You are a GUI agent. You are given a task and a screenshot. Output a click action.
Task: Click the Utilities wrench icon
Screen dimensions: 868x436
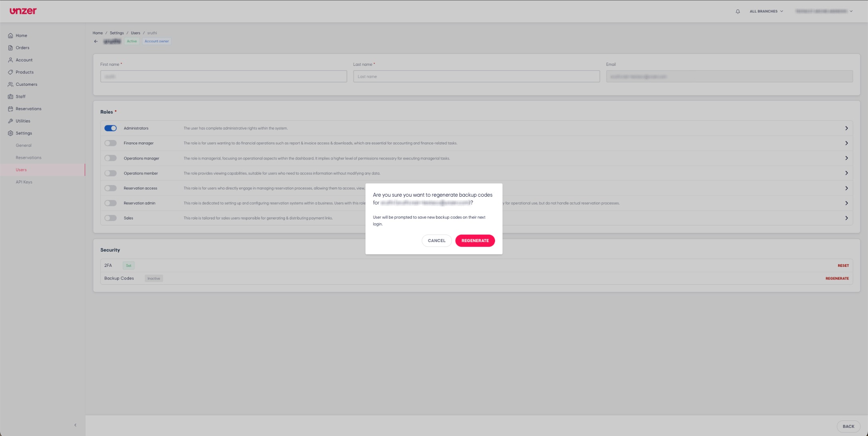(x=10, y=121)
